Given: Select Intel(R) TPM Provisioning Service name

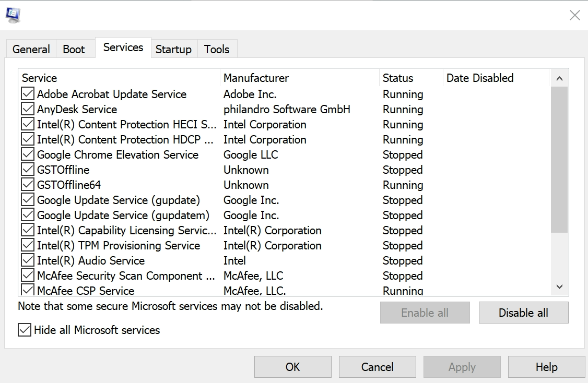Looking at the screenshot, I should [x=118, y=245].
